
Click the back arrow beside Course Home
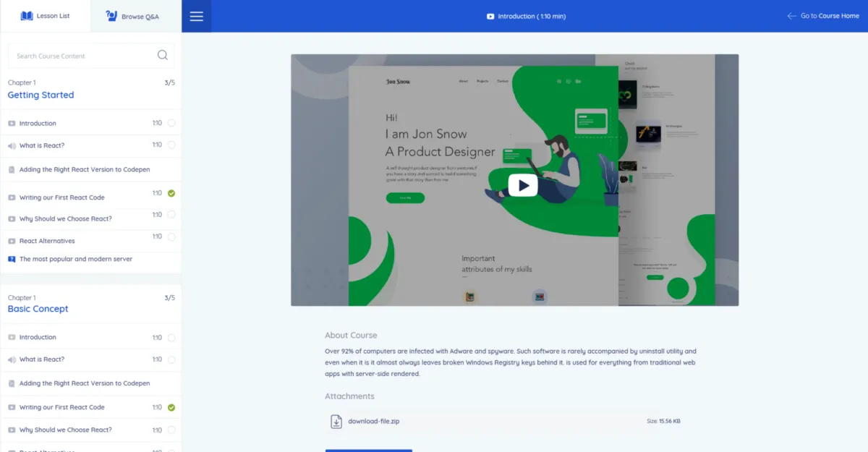[791, 16]
